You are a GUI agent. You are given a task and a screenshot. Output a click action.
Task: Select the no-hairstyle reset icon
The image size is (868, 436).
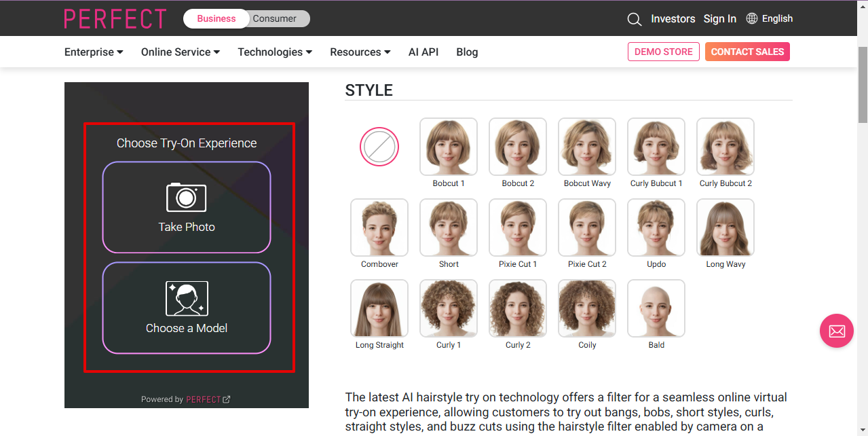point(379,147)
